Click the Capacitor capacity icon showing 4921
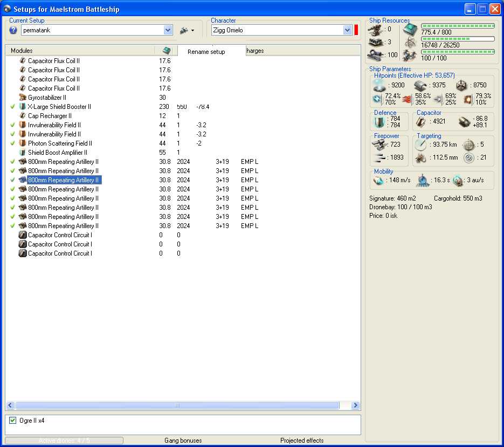504x447 pixels. click(421, 121)
